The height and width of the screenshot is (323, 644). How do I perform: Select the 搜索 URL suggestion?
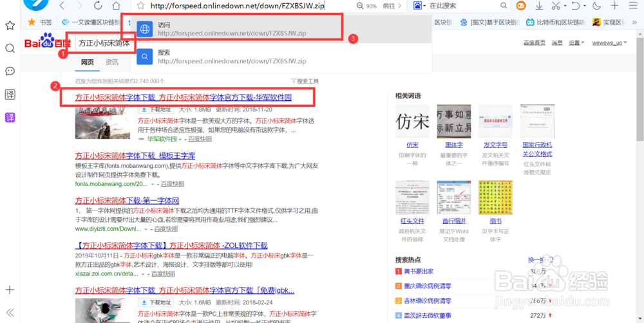pos(281,57)
